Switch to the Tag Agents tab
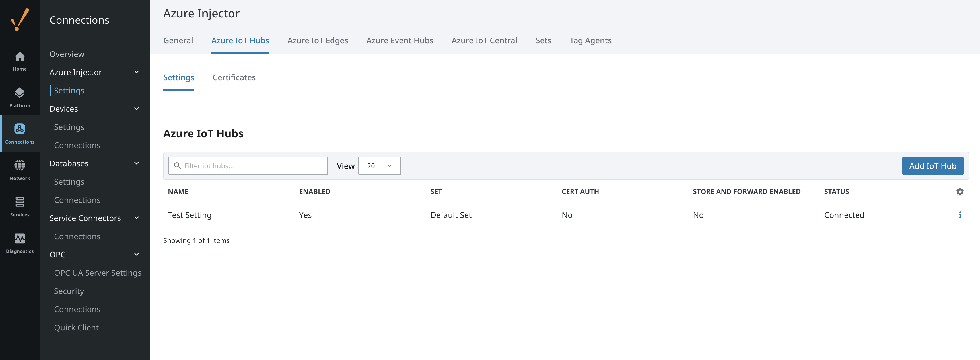 coord(590,40)
